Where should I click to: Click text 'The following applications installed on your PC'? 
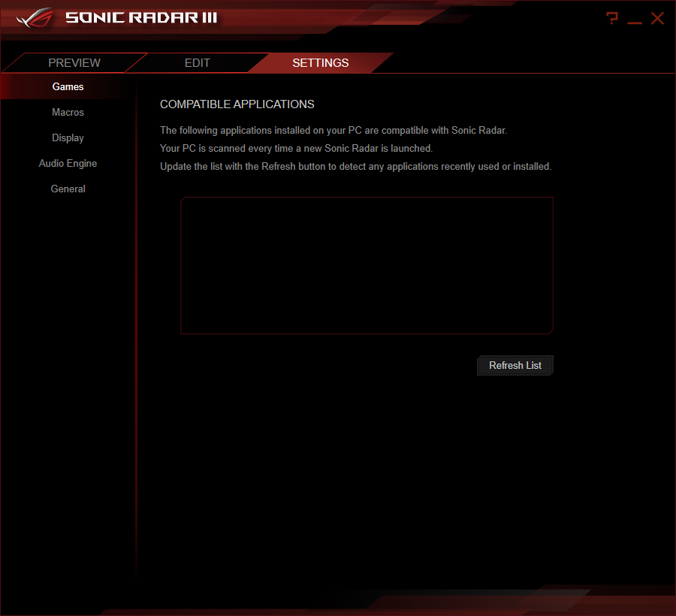(261, 130)
